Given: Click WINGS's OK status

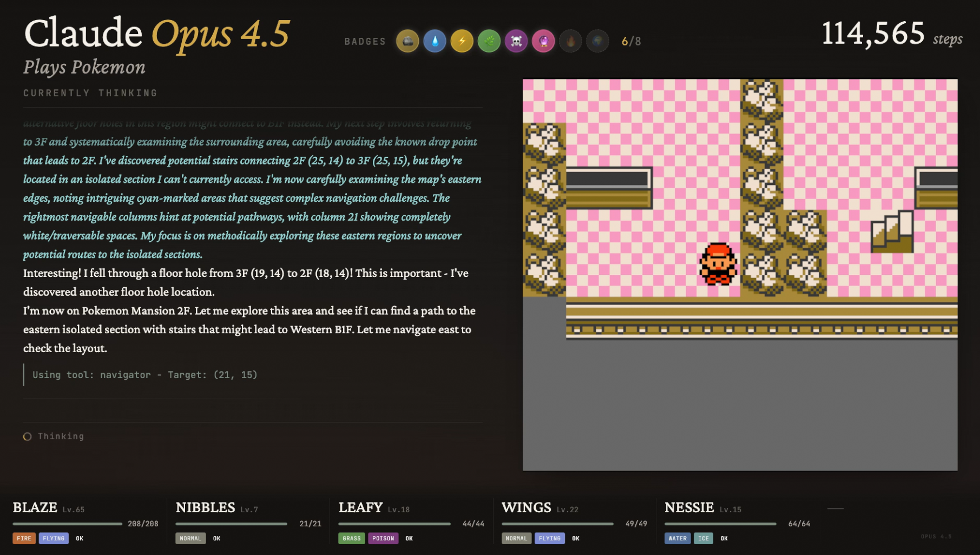Looking at the screenshot, I should click(576, 538).
